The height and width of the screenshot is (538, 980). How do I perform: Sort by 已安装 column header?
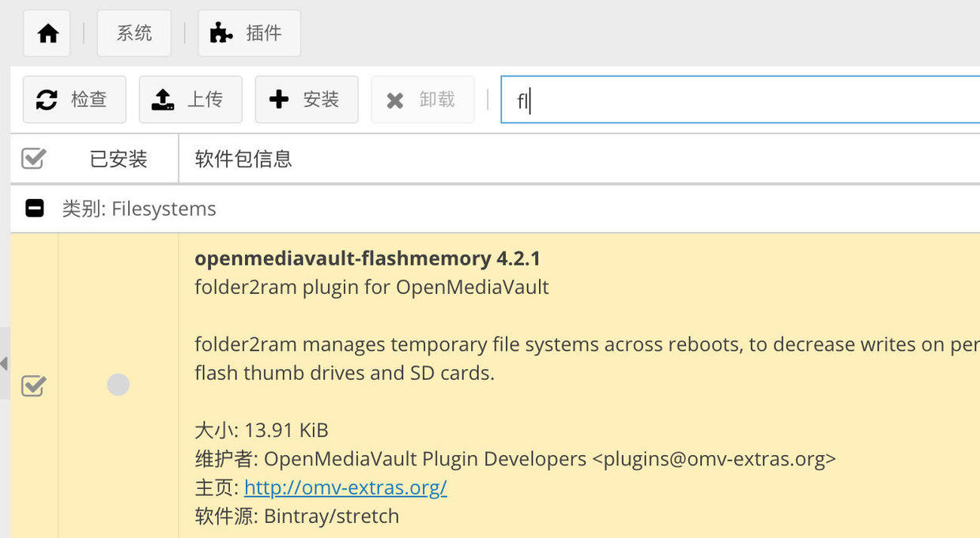[x=119, y=159]
